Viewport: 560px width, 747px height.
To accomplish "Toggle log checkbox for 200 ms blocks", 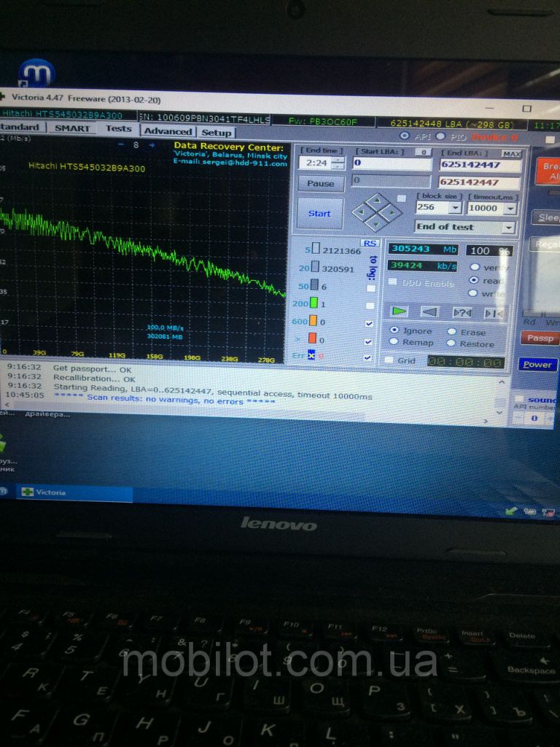I will pyautogui.click(x=370, y=306).
